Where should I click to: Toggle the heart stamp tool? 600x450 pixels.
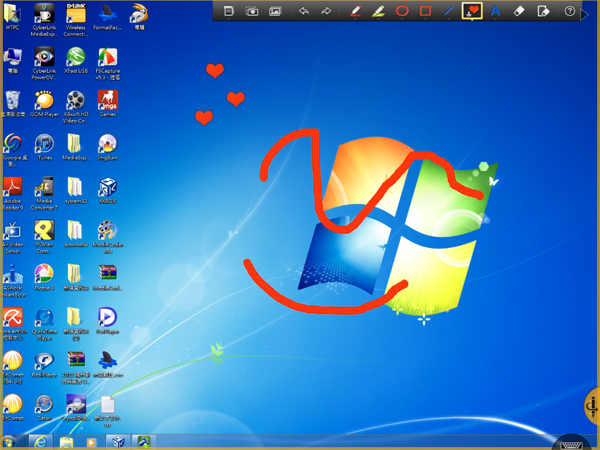coord(472,11)
